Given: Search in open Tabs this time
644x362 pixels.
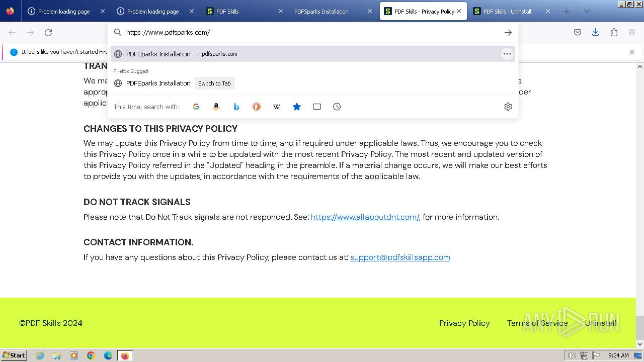Looking at the screenshot, I should 317,107.
